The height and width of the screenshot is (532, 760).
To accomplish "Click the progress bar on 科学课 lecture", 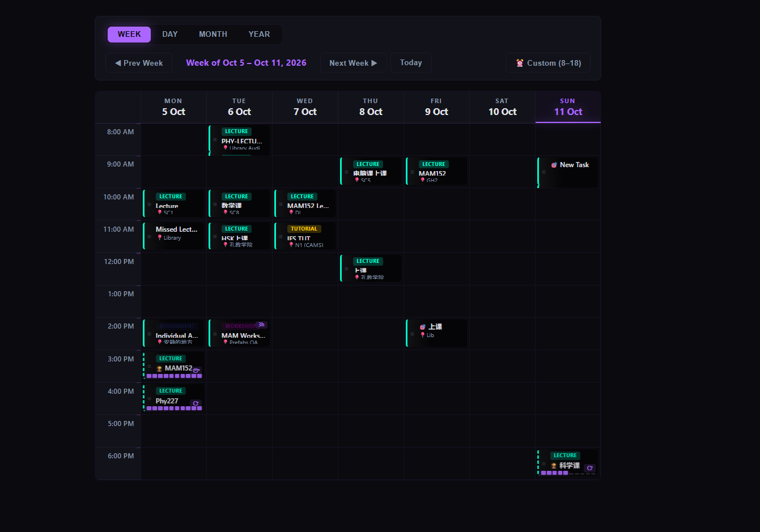I will (x=568, y=473).
